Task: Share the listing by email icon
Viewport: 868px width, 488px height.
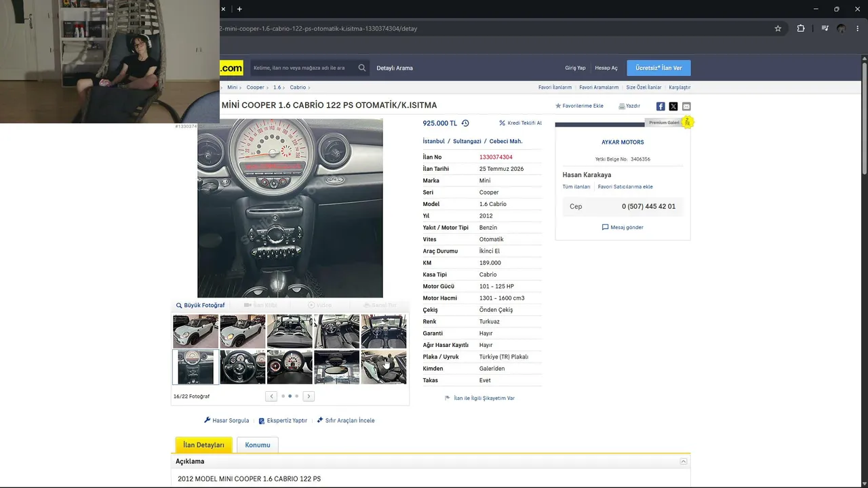Action: click(686, 106)
